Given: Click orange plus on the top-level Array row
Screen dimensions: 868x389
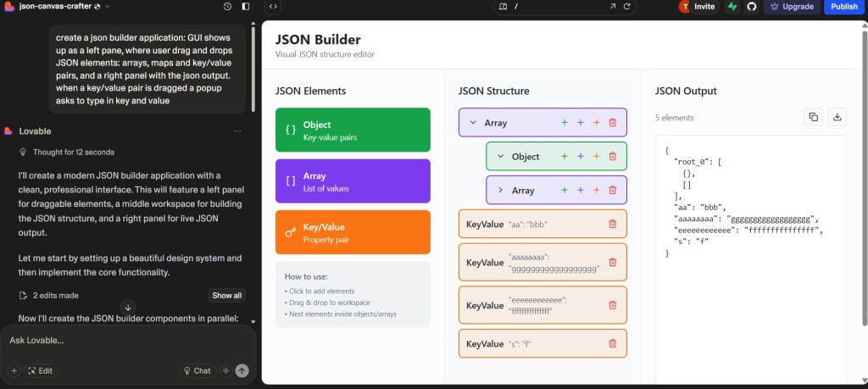Looking at the screenshot, I should pos(596,123).
